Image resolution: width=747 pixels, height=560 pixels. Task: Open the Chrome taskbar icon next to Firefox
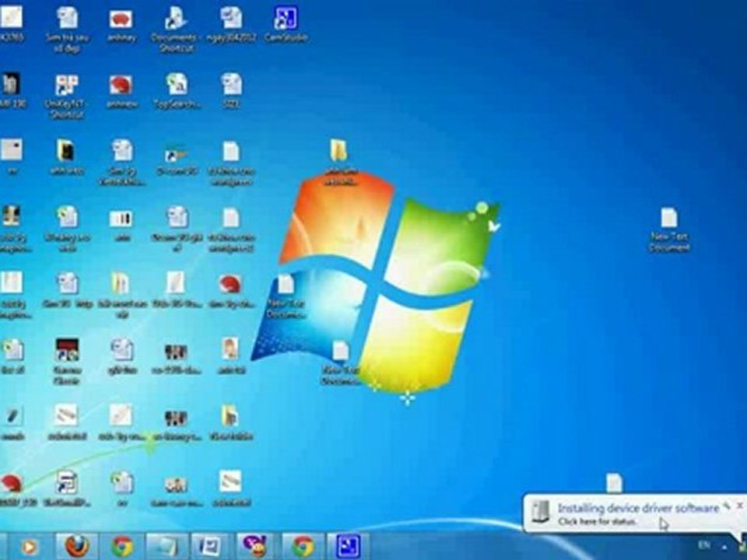click(x=122, y=546)
